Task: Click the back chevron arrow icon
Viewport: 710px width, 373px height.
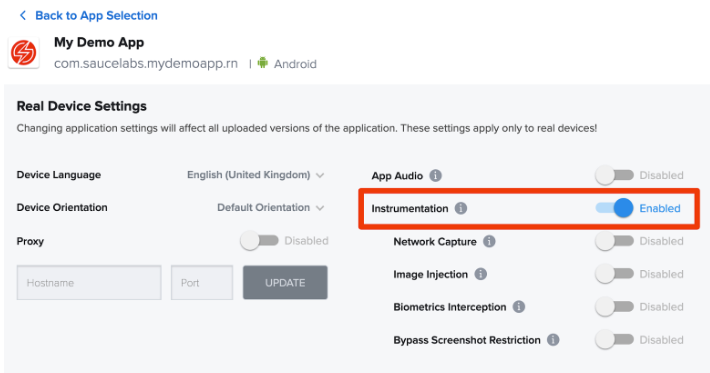Action: [x=23, y=15]
